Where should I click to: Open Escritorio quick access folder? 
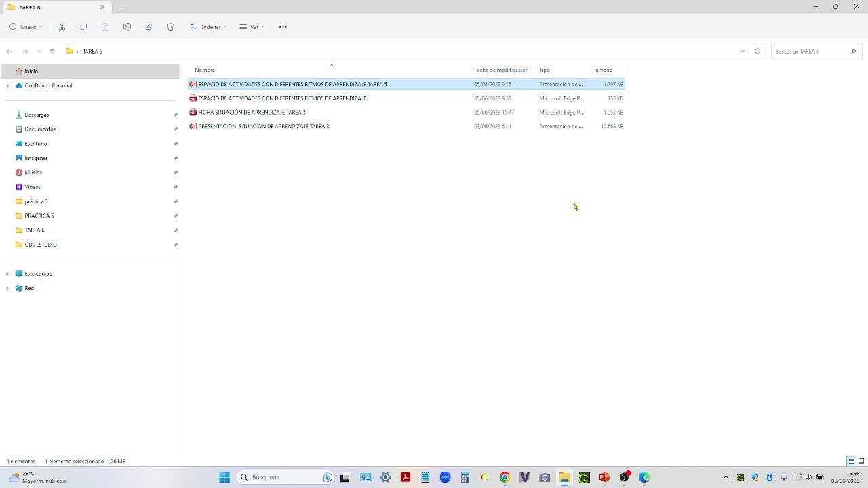36,144
